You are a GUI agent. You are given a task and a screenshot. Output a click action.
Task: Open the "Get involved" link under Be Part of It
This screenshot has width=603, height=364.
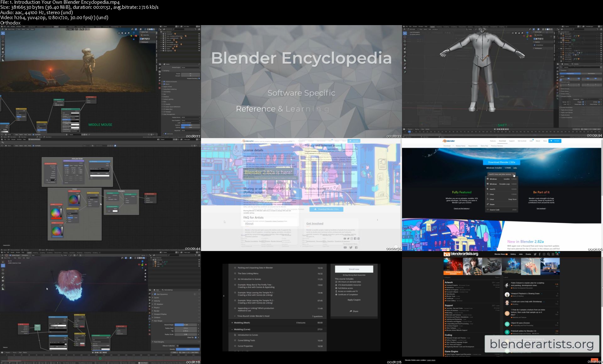541,209
